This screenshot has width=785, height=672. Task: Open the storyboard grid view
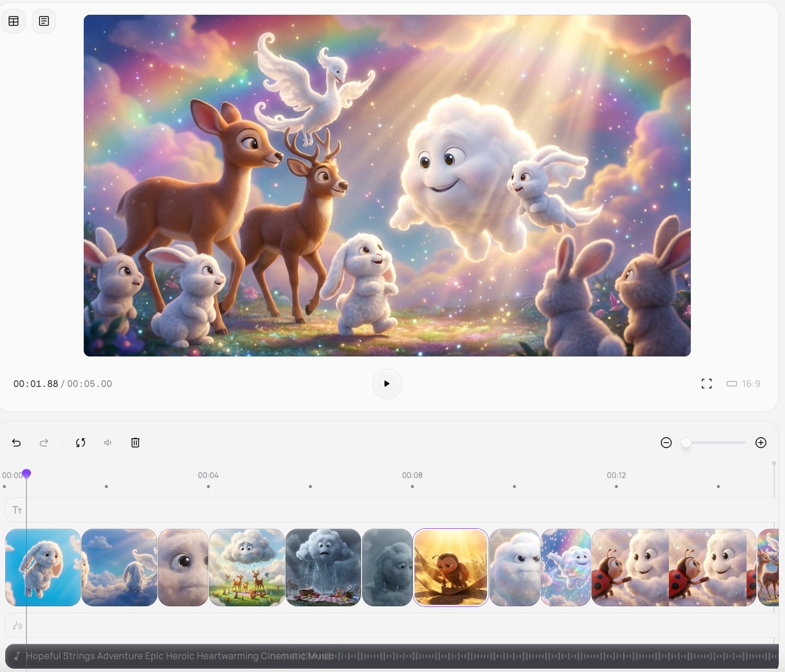pos(14,21)
